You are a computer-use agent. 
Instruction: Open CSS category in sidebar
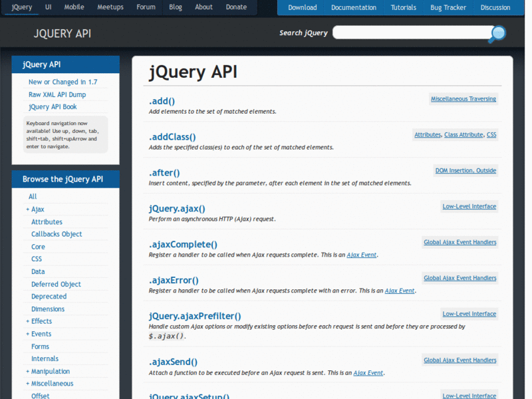tap(37, 259)
